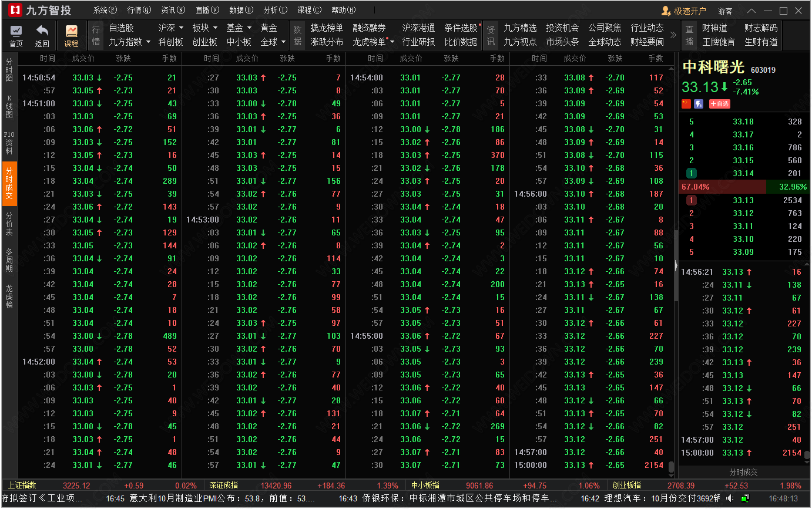Open the 分析(I) menu
The height and width of the screenshot is (509, 812).
[276, 11]
